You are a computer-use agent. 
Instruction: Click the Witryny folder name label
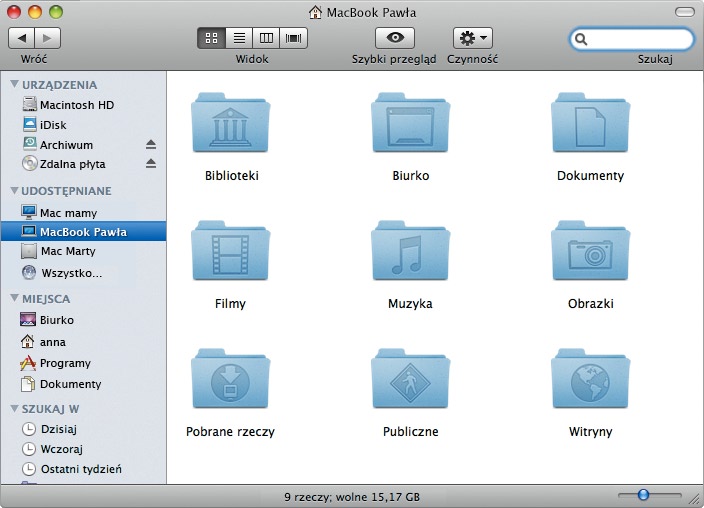[x=590, y=432]
